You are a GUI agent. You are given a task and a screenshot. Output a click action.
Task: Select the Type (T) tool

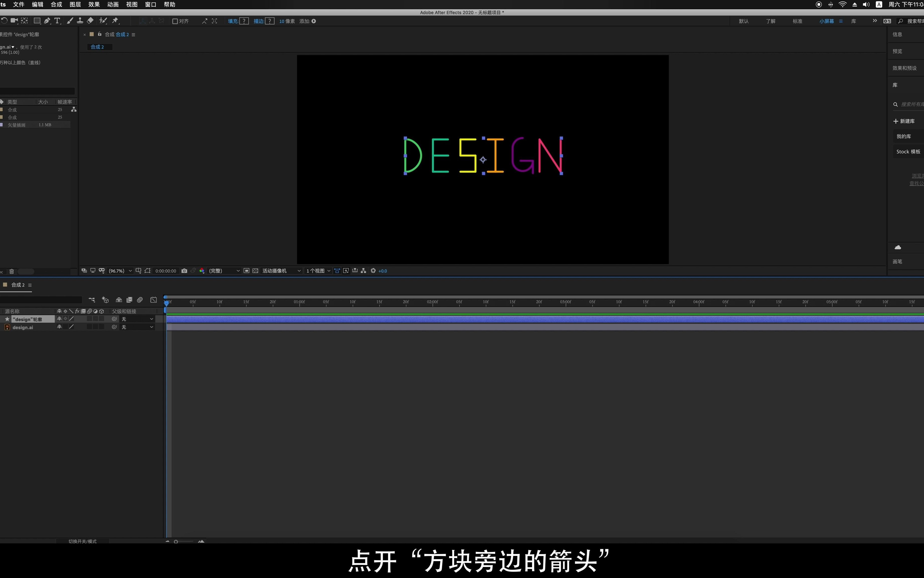pyautogui.click(x=57, y=21)
